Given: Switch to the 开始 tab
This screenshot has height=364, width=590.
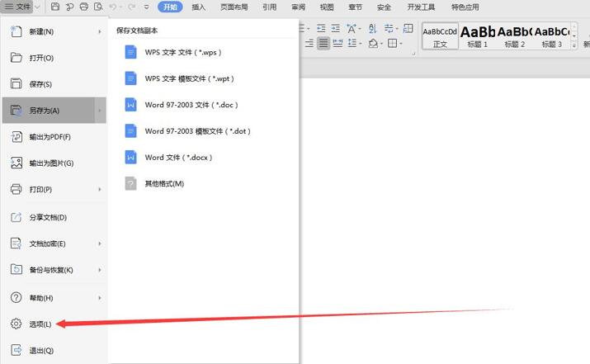Looking at the screenshot, I should pos(170,7).
